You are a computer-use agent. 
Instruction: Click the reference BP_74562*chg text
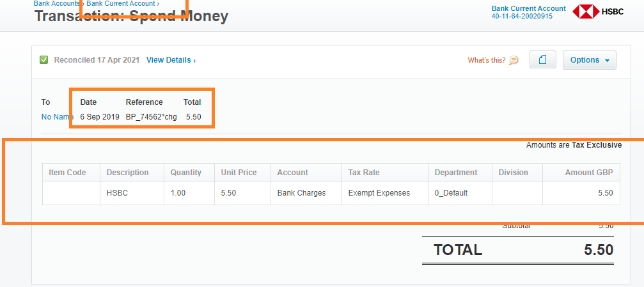151,117
